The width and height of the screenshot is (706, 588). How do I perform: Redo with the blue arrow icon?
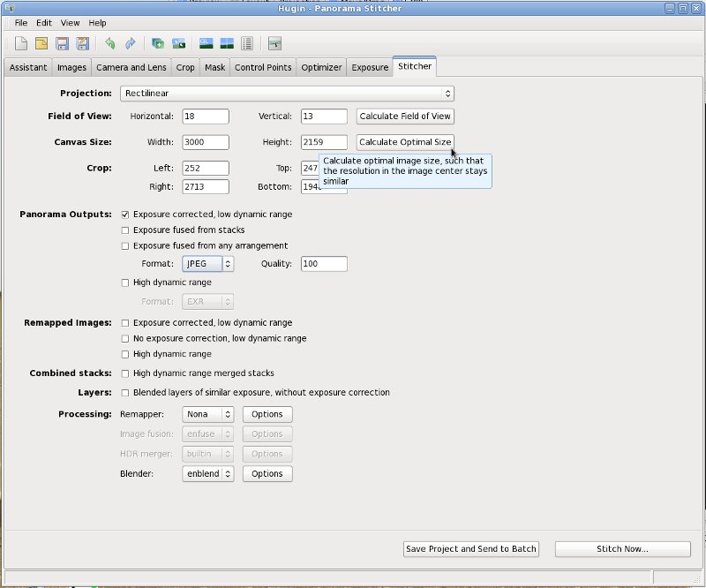[131, 43]
